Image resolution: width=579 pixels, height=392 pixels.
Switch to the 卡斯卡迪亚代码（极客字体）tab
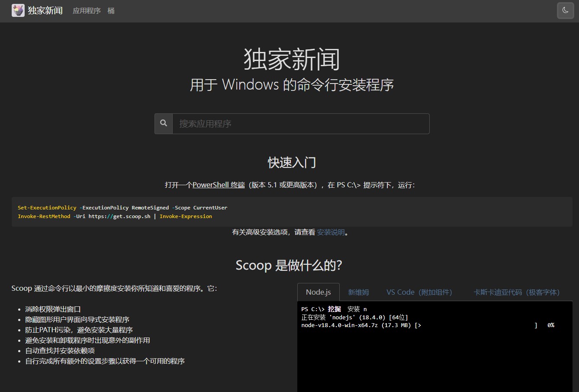[517, 292]
